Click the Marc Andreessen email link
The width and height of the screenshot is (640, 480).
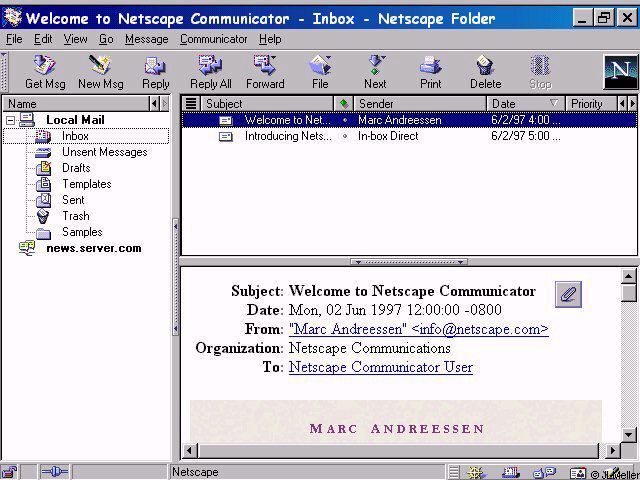419,329
